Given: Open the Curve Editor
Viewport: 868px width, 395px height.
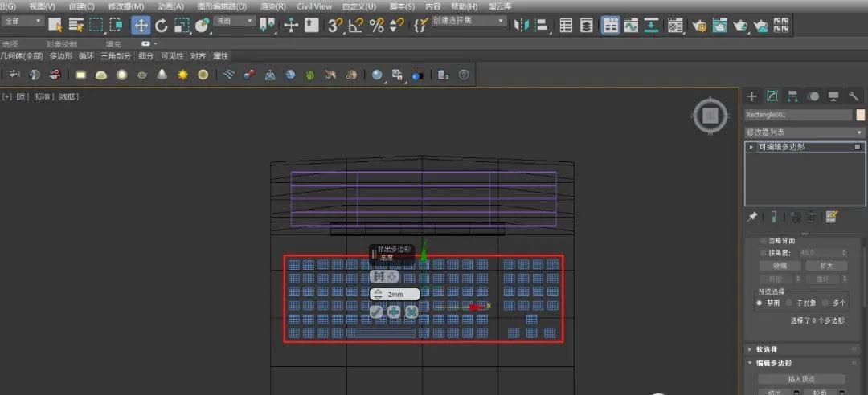Looking at the screenshot, I should coord(631,25).
